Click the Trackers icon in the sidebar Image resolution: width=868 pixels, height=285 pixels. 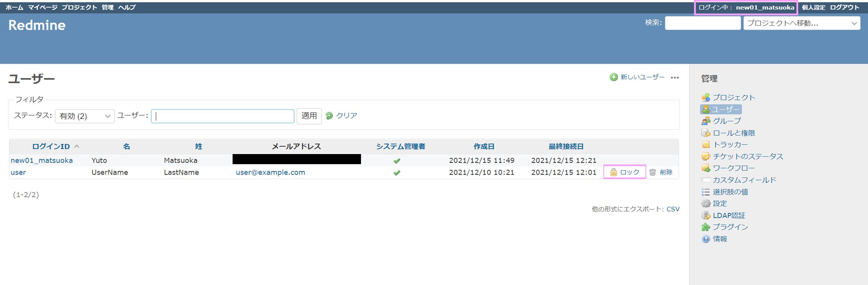click(706, 144)
